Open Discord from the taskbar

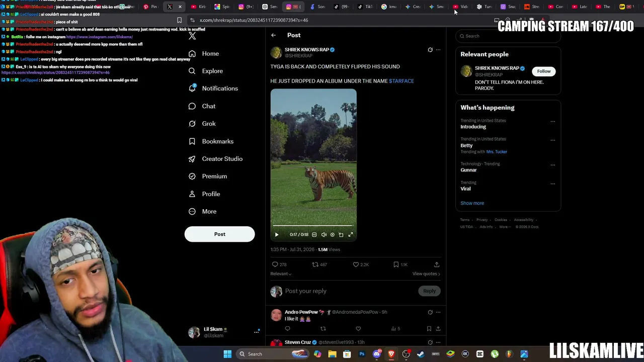pyautogui.click(x=376, y=354)
